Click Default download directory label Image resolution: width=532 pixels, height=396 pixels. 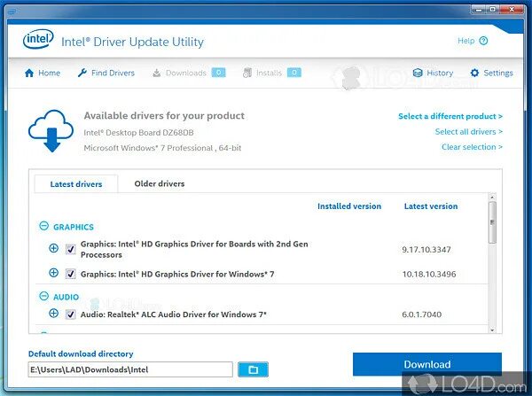(x=81, y=353)
